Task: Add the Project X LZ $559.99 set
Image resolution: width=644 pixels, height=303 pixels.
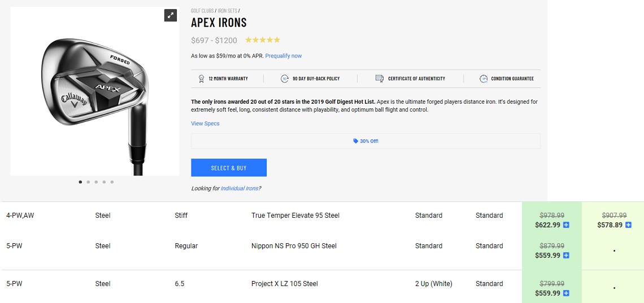Action: tap(566, 293)
